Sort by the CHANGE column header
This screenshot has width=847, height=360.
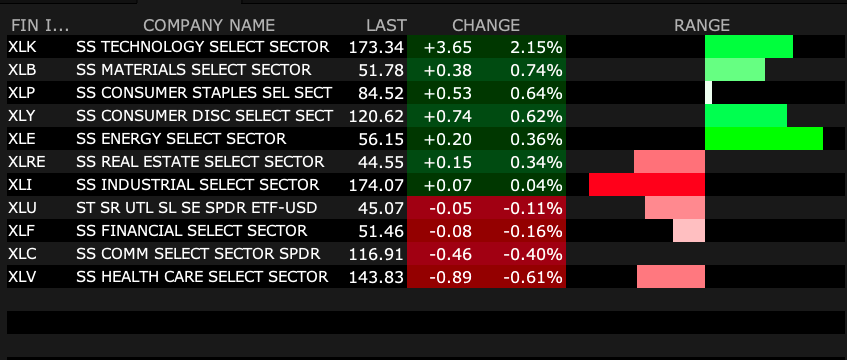tap(486, 25)
